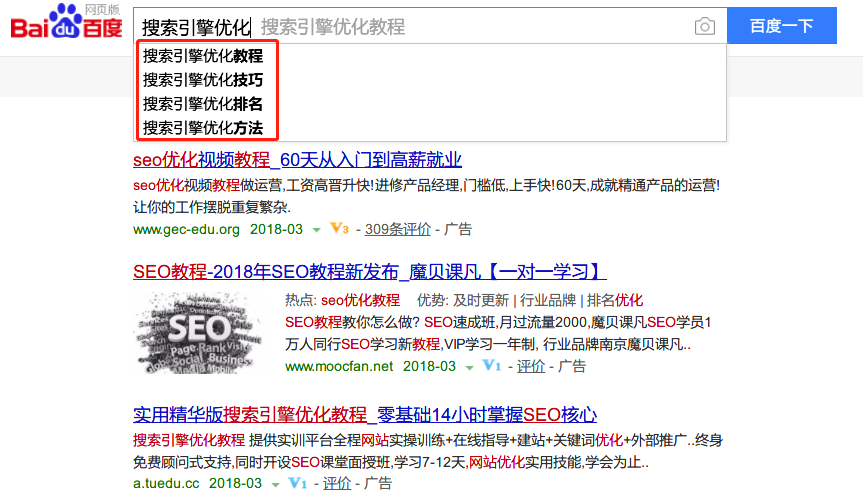Open result 实用精华版搜索引擎优化教程
Image resolution: width=863 pixels, height=495 pixels.
pos(365,414)
